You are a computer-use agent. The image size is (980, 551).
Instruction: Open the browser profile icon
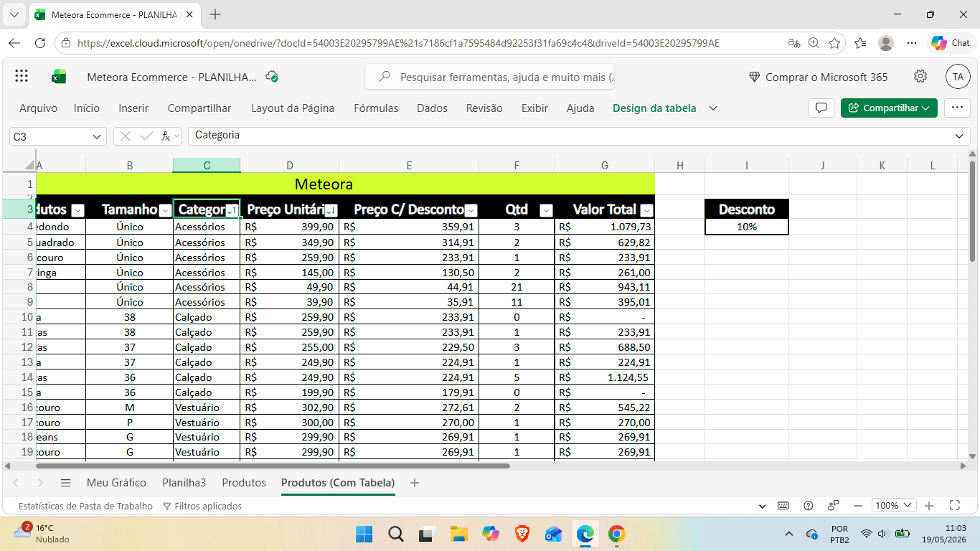pyautogui.click(x=886, y=43)
